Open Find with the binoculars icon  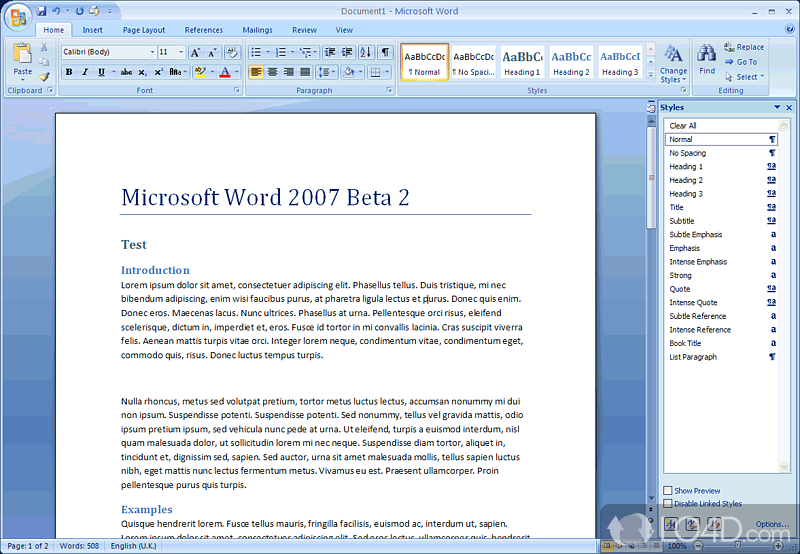(707, 59)
